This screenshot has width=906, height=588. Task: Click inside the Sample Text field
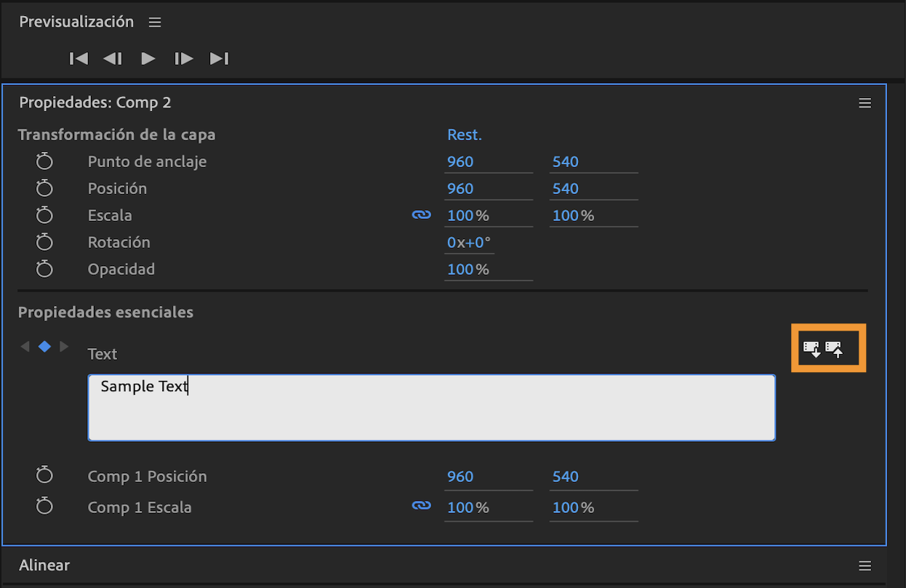(x=431, y=408)
